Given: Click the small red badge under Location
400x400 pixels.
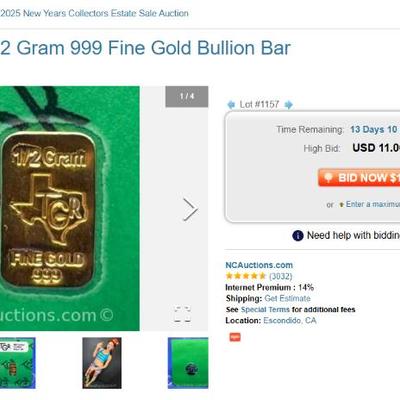Looking at the screenshot, I should tap(235, 337).
